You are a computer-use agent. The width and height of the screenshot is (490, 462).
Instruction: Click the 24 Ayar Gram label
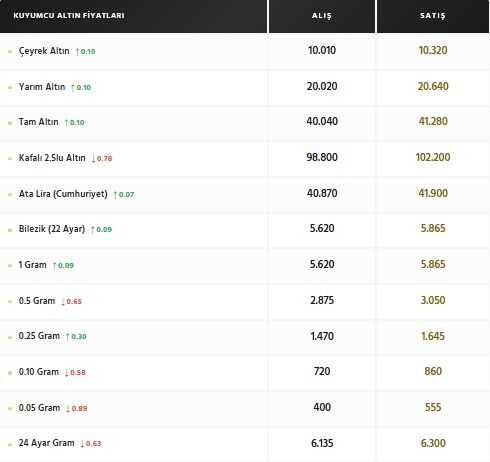point(46,443)
